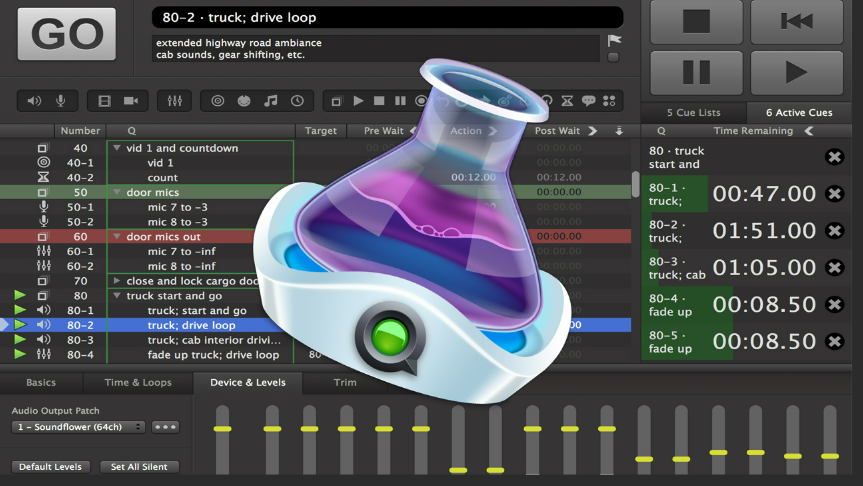This screenshot has height=486, width=863.
Task: Stop active cue 80-4 fade up
Action: click(834, 304)
